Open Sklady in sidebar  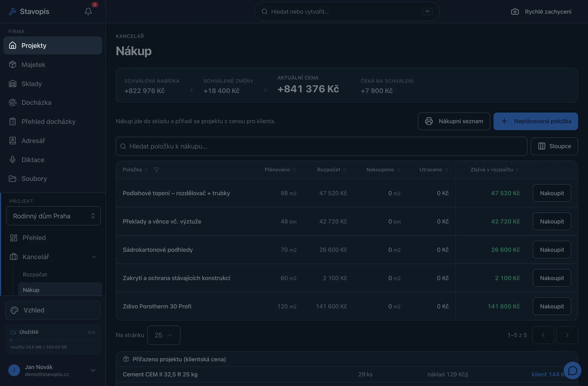click(x=53, y=84)
